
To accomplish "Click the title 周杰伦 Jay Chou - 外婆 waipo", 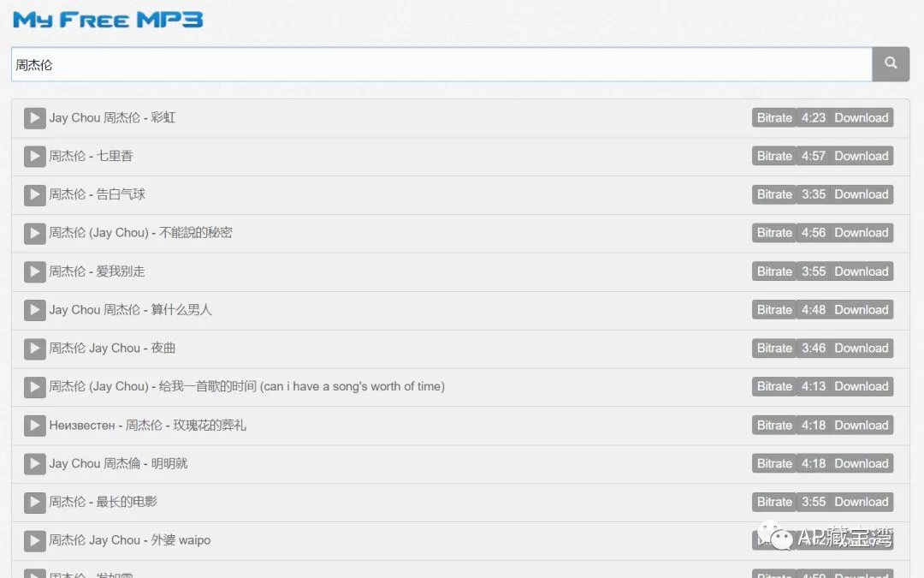I will (130, 540).
